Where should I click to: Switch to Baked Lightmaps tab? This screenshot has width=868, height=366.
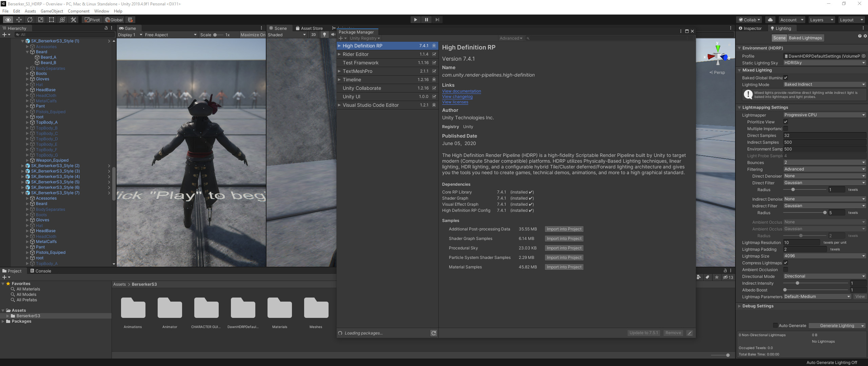coord(805,38)
